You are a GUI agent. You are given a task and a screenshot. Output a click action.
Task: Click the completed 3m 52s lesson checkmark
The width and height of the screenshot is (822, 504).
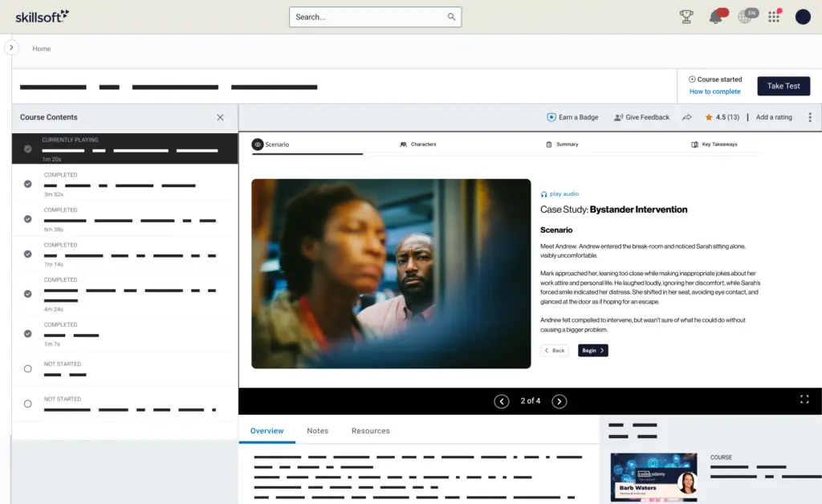(x=28, y=184)
